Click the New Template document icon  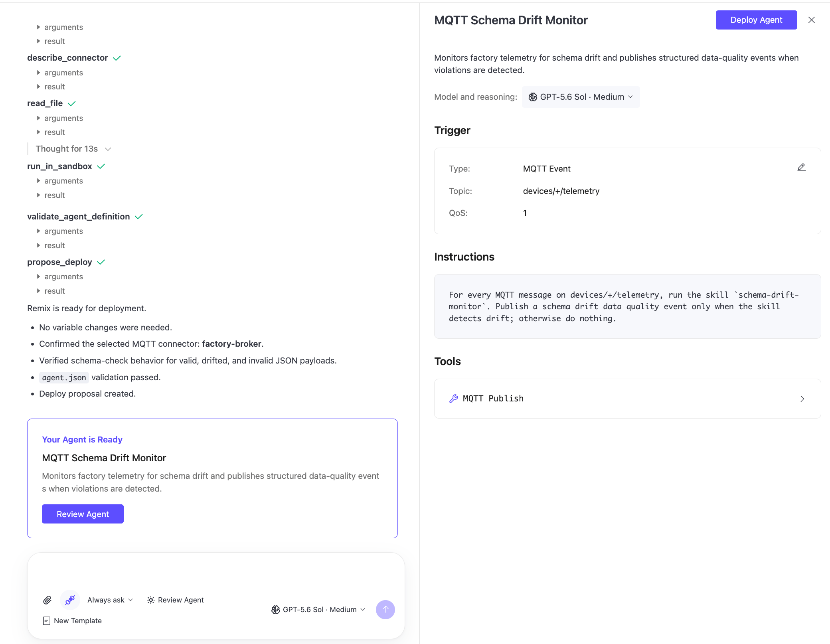(47, 621)
